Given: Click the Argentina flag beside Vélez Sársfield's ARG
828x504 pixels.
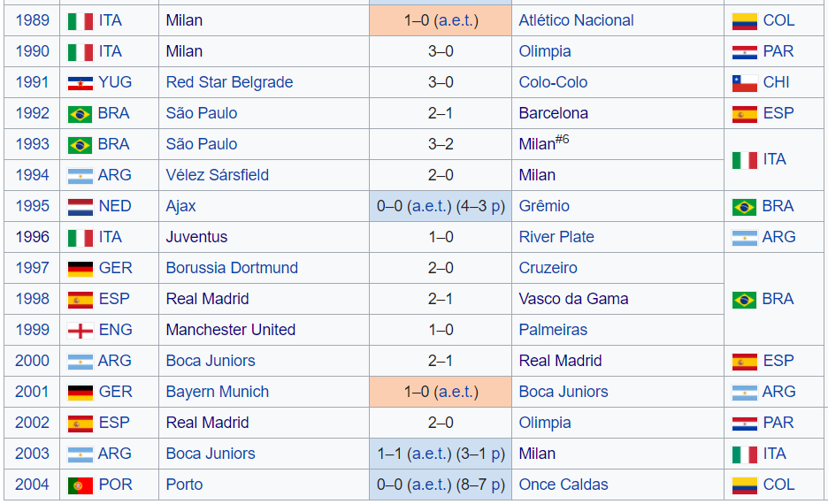Looking at the screenshot, I should [80, 176].
